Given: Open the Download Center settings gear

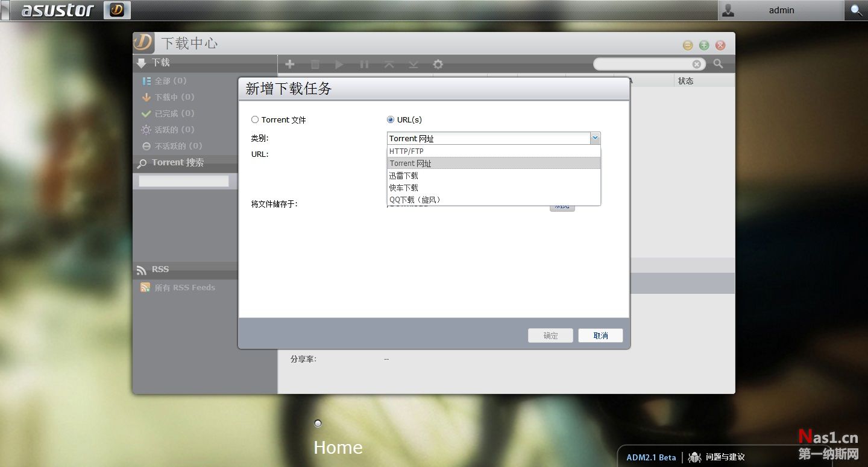Looking at the screenshot, I should click(x=438, y=64).
